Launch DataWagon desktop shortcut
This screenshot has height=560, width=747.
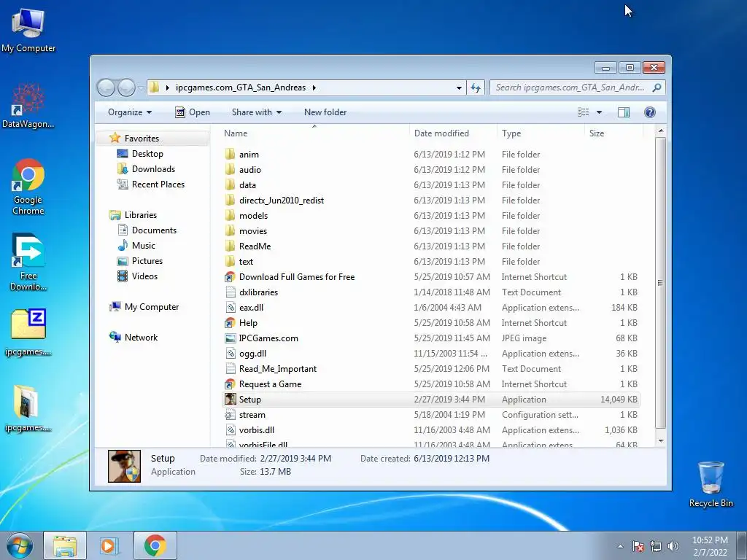click(x=28, y=106)
